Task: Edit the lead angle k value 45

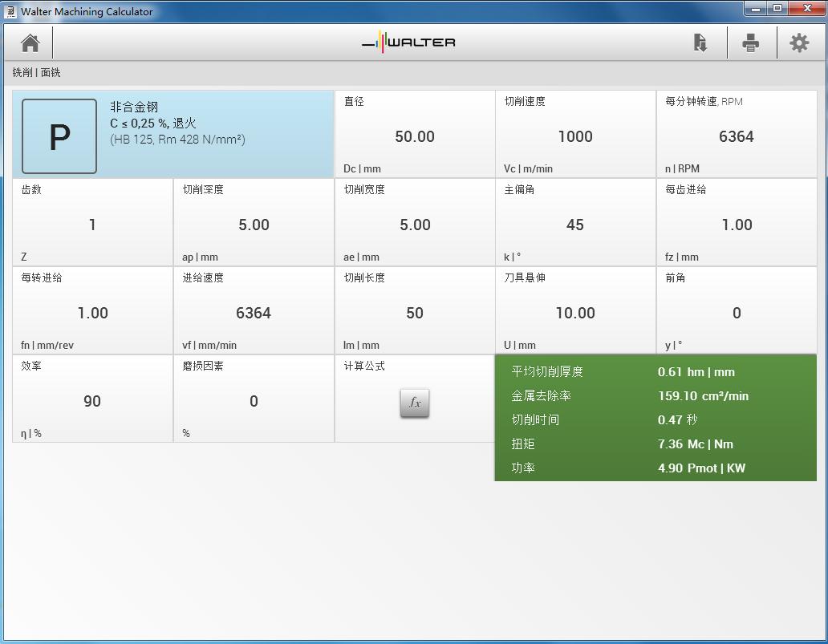Action: pos(575,225)
